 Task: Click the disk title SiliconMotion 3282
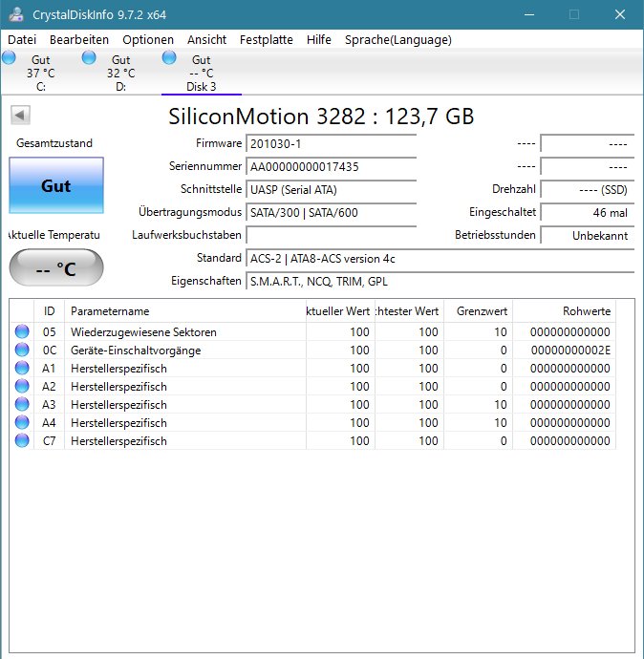pyautogui.click(x=321, y=116)
